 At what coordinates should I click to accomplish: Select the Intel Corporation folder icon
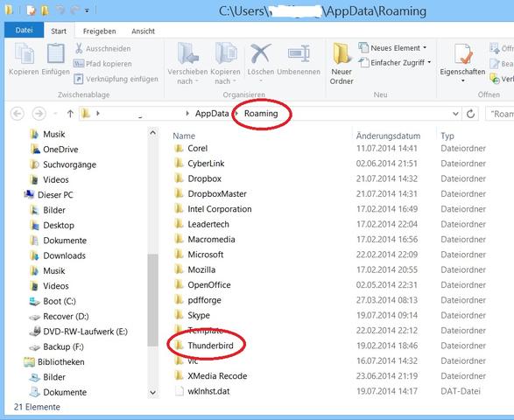pos(179,209)
